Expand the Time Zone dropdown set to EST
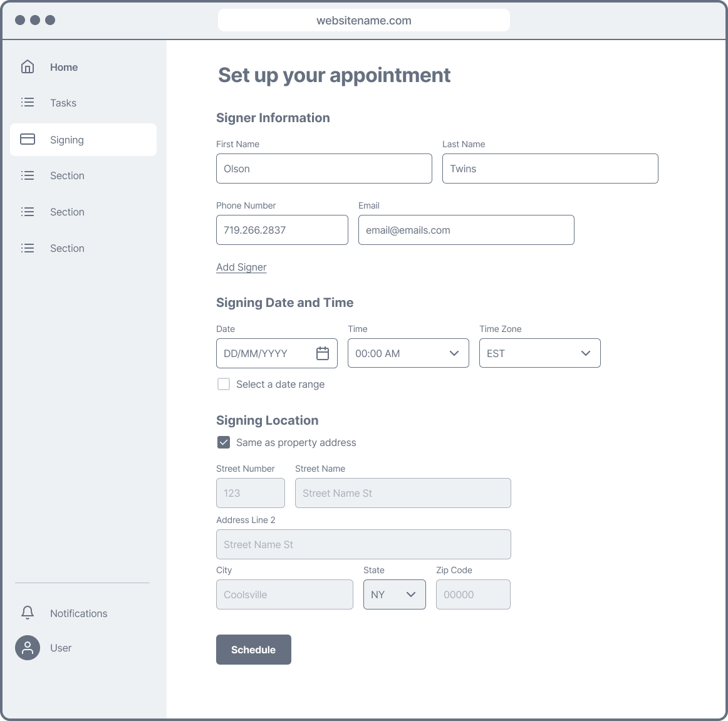The height and width of the screenshot is (721, 728). (x=539, y=353)
